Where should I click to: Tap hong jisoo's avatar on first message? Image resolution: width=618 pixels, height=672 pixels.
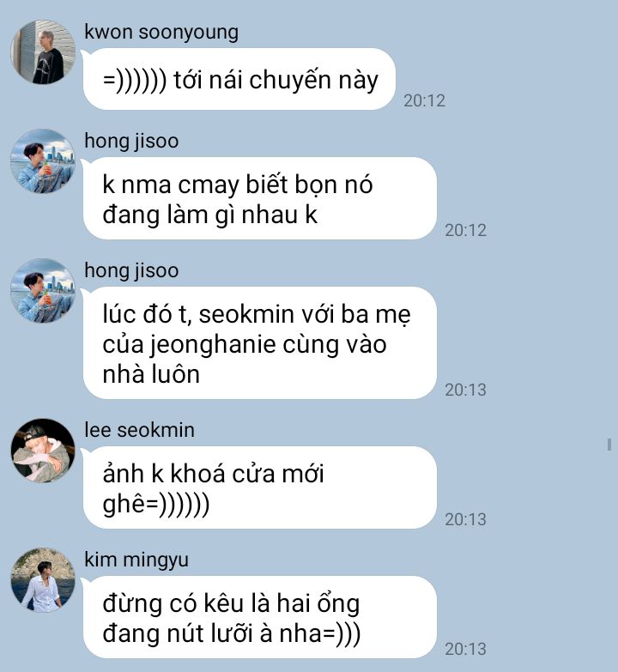(43, 160)
